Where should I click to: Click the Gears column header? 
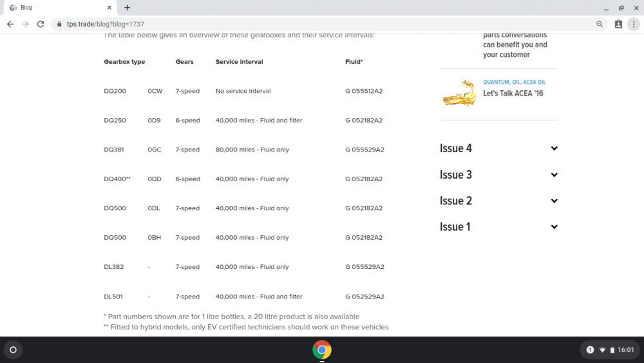(184, 62)
